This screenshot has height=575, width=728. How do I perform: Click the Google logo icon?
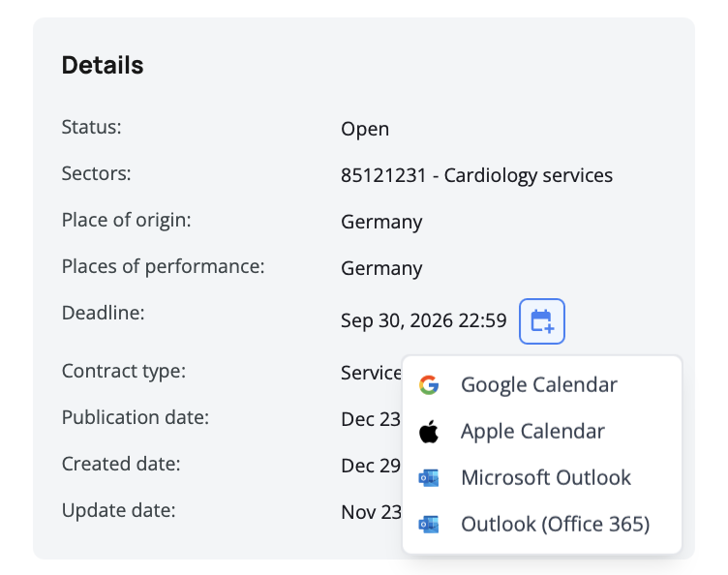click(x=429, y=385)
